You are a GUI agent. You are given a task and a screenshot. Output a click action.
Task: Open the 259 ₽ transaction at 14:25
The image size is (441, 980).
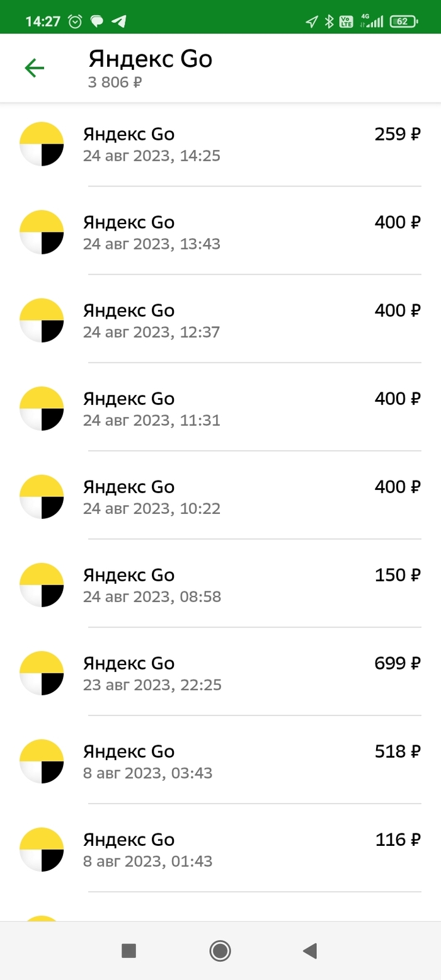pos(220,144)
